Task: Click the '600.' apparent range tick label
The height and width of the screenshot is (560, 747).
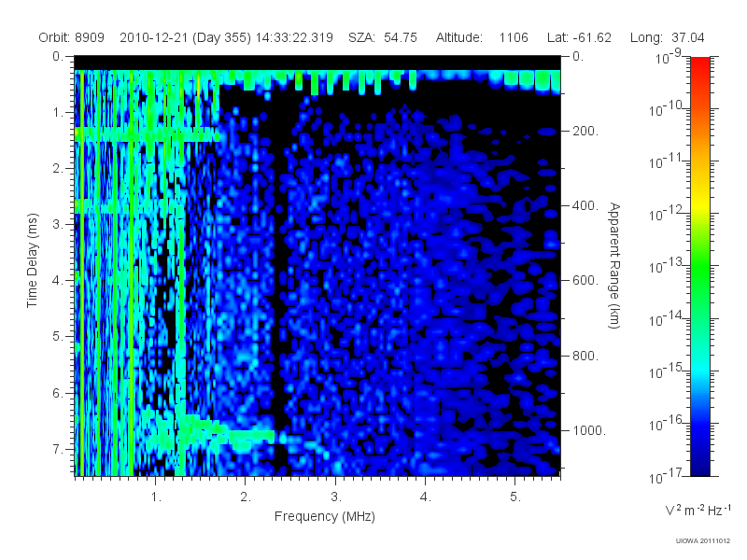Action: [585, 281]
